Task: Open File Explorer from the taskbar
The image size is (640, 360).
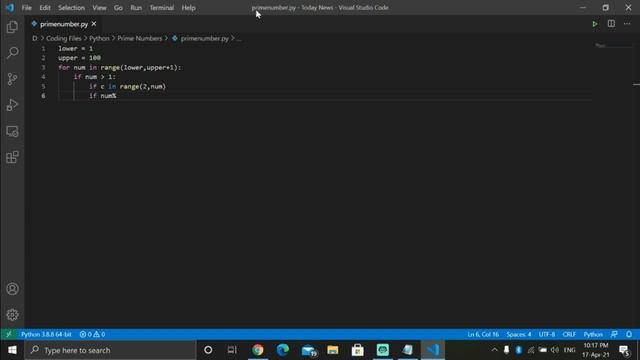Action: pos(333,350)
